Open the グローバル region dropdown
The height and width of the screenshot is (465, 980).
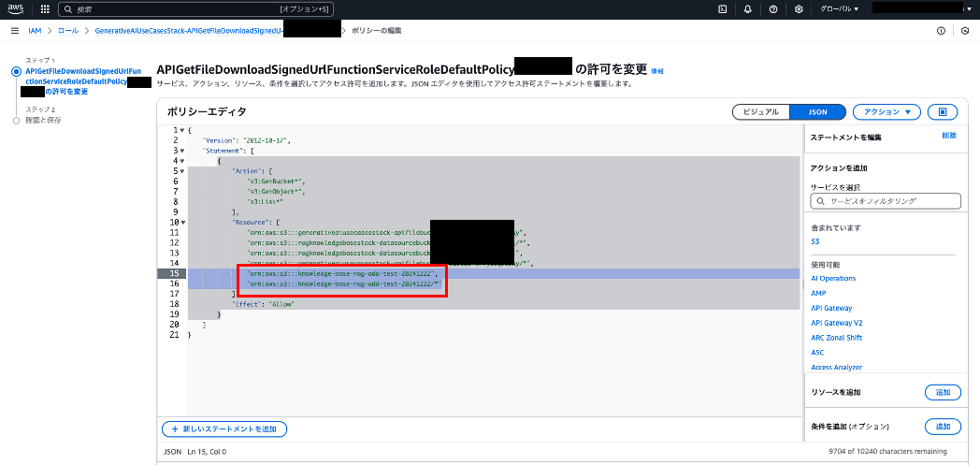click(x=840, y=9)
